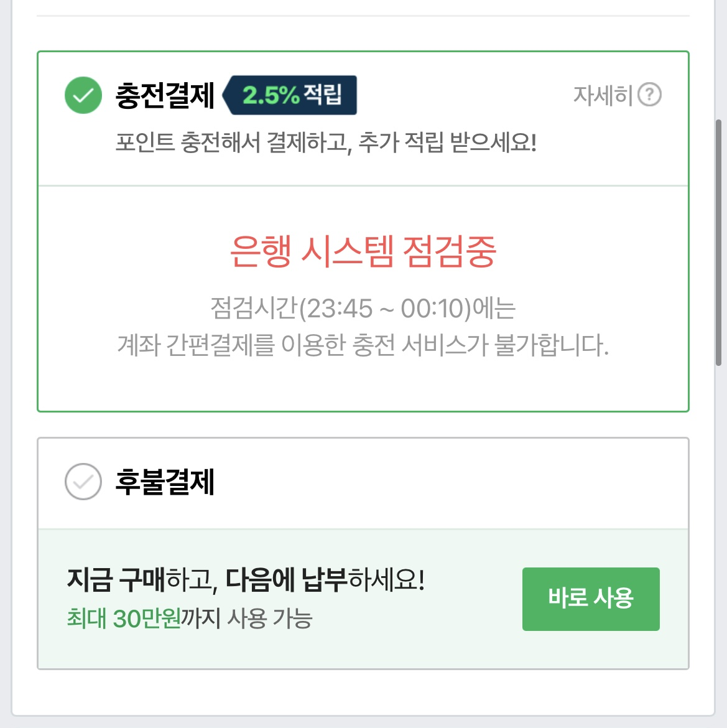Click the 후불결제 heading label
The height and width of the screenshot is (728, 727).
(x=165, y=482)
